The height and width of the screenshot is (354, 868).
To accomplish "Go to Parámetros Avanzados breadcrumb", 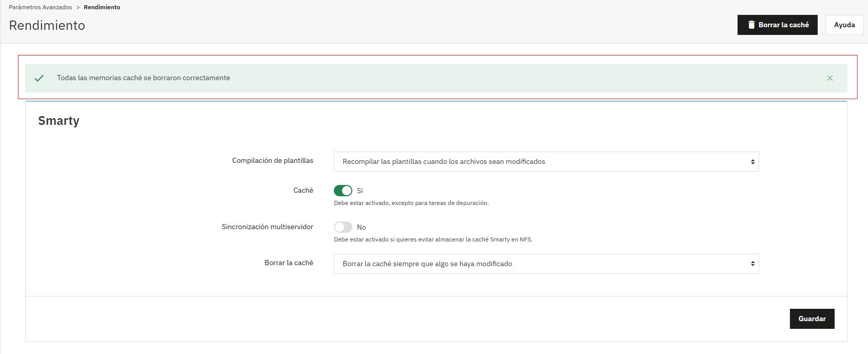I will coord(41,7).
